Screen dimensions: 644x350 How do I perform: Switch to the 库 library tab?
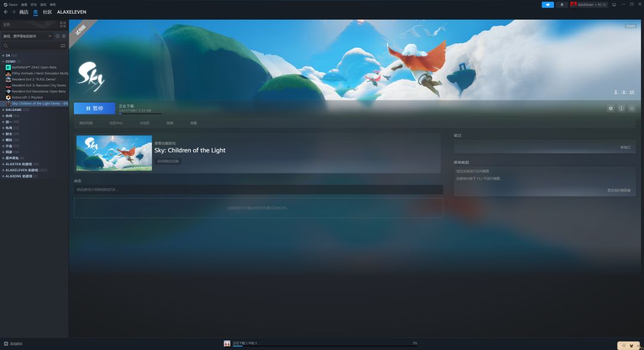[36, 12]
